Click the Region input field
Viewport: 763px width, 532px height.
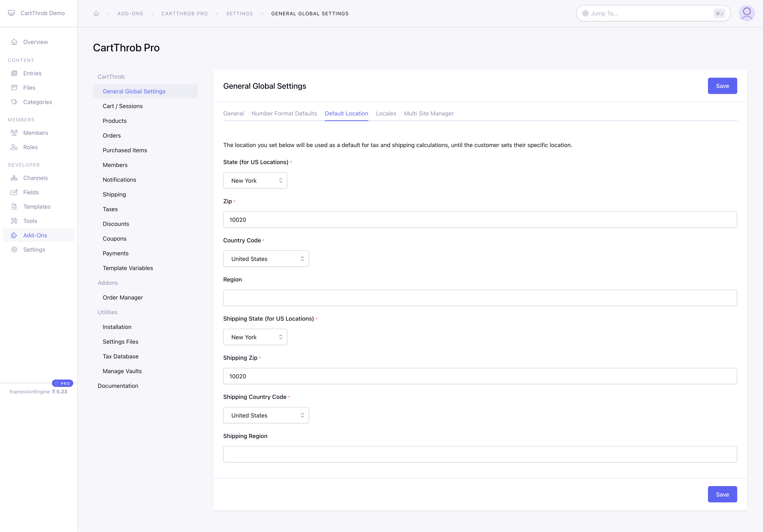click(480, 298)
